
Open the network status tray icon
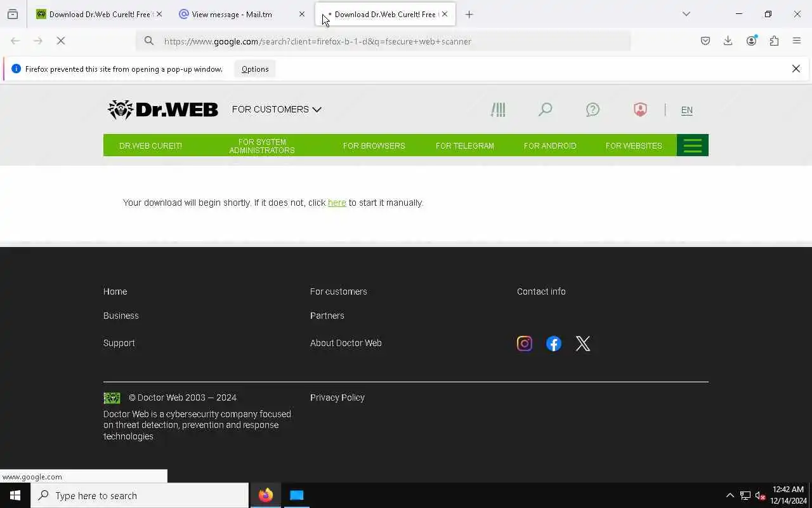click(x=745, y=495)
